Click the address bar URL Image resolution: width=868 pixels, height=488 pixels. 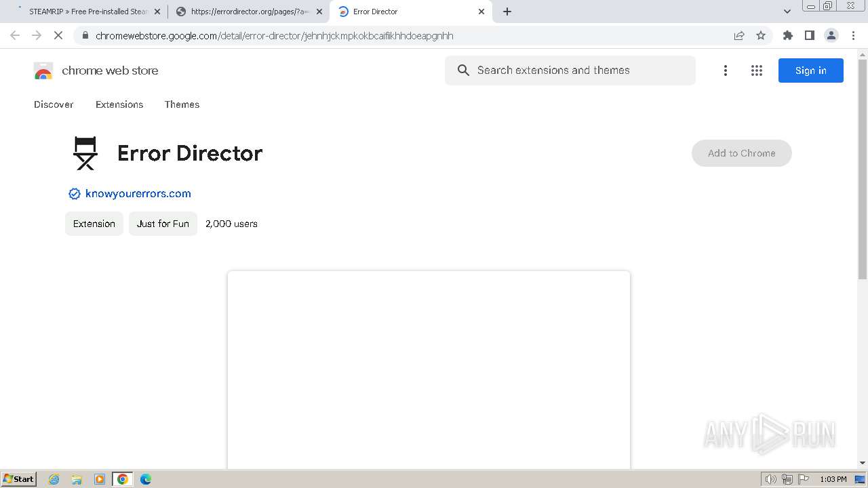point(274,36)
